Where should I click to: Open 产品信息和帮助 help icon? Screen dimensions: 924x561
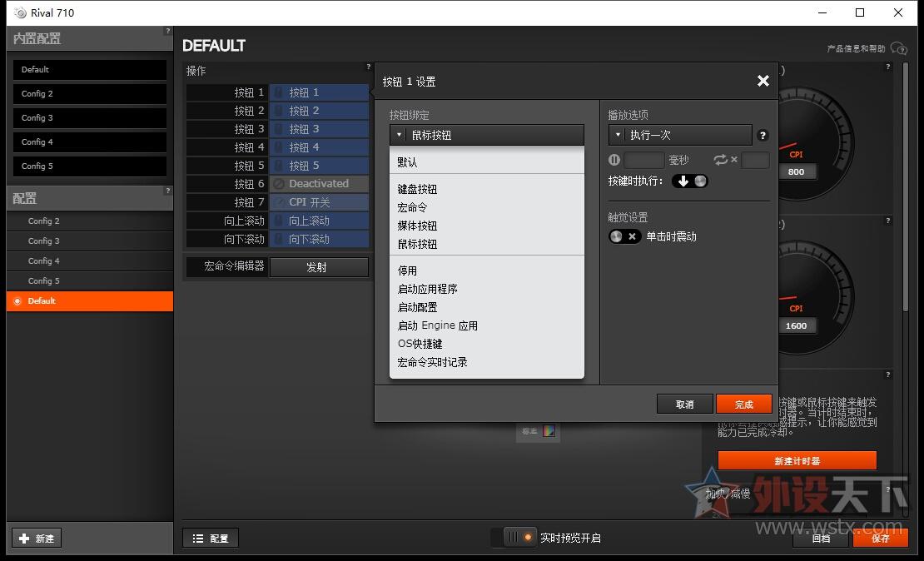[898, 48]
